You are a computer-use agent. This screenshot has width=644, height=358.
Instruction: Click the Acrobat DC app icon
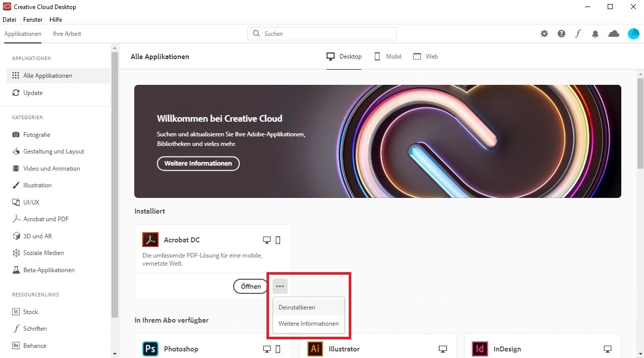pos(150,240)
